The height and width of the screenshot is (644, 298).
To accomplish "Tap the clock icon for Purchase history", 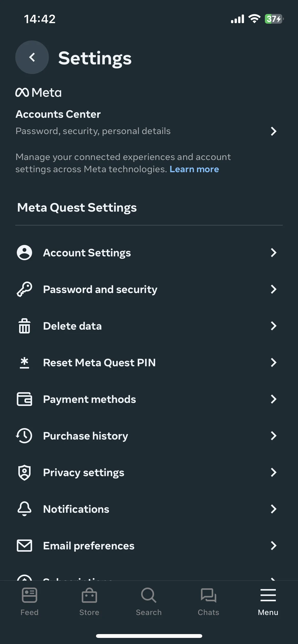I will (x=24, y=436).
